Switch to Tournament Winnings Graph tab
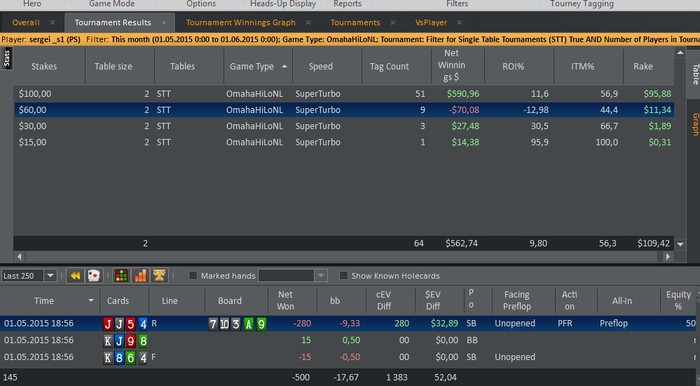 click(x=241, y=22)
